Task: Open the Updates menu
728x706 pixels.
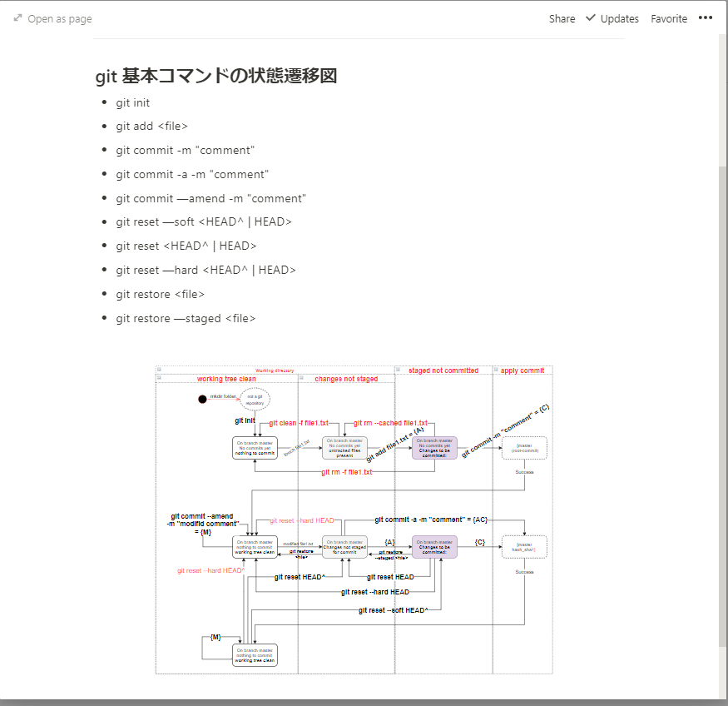Action: (620, 18)
